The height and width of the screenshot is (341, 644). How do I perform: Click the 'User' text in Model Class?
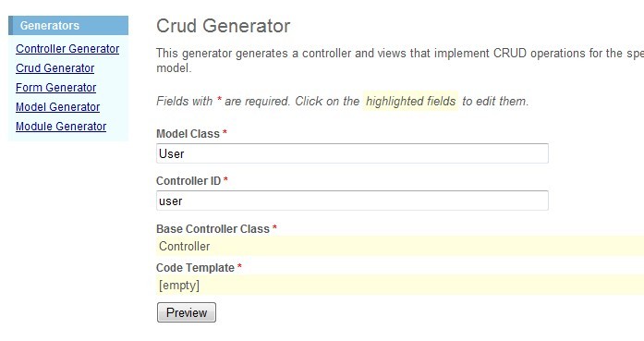[171, 153]
